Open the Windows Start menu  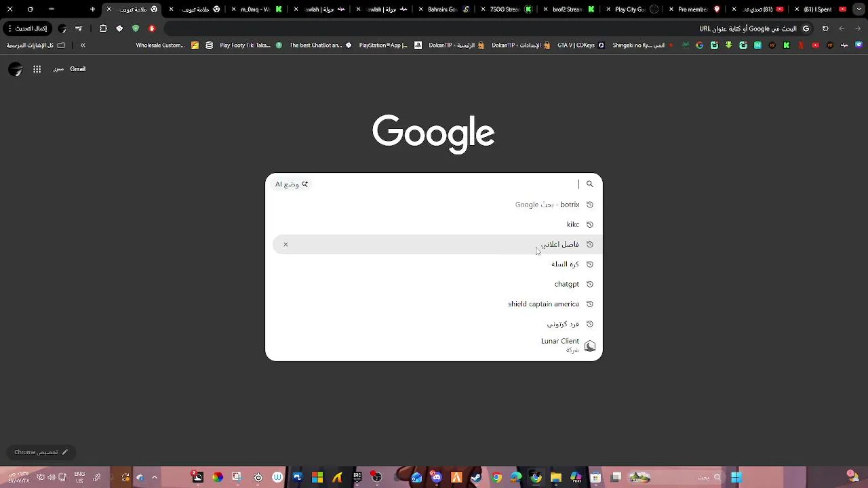coord(736,478)
